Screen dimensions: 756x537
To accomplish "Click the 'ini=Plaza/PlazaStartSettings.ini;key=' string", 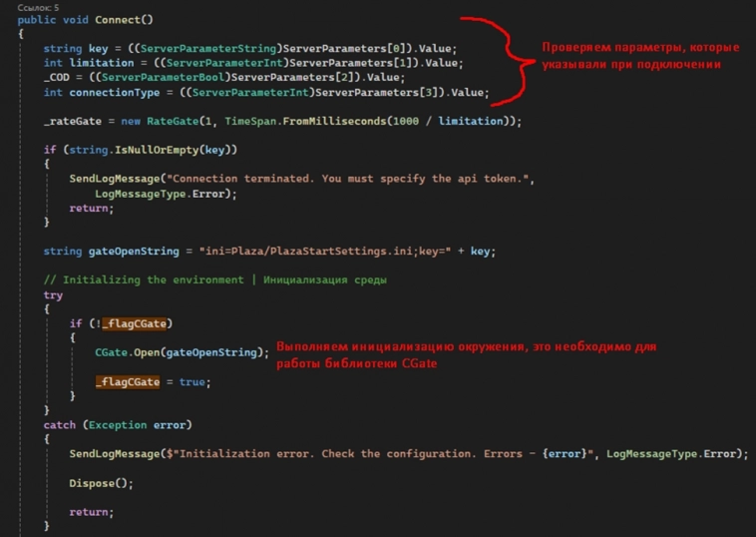I will (325, 251).
